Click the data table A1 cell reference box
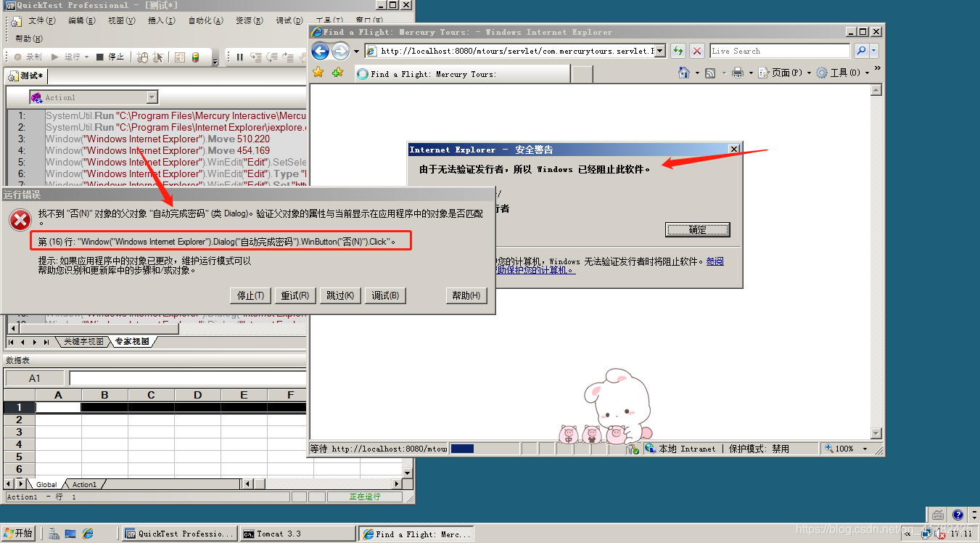The height and width of the screenshot is (543, 980). (x=35, y=378)
